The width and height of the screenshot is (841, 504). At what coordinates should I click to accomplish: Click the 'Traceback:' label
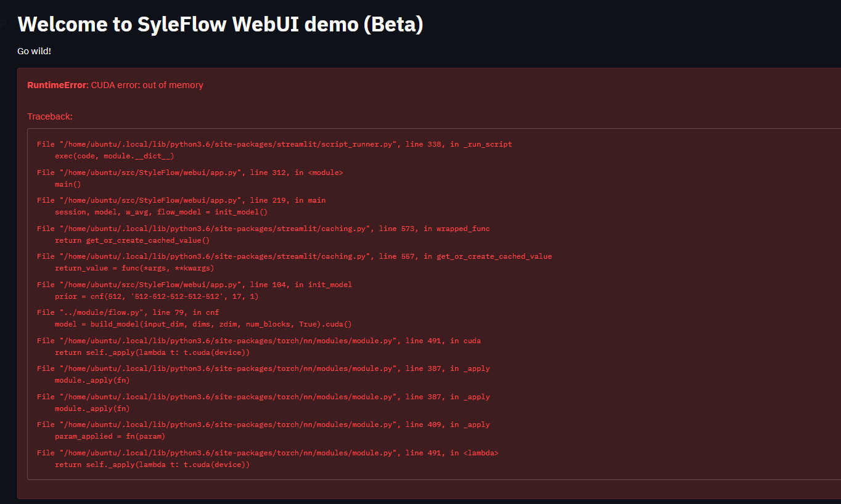coord(50,116)
